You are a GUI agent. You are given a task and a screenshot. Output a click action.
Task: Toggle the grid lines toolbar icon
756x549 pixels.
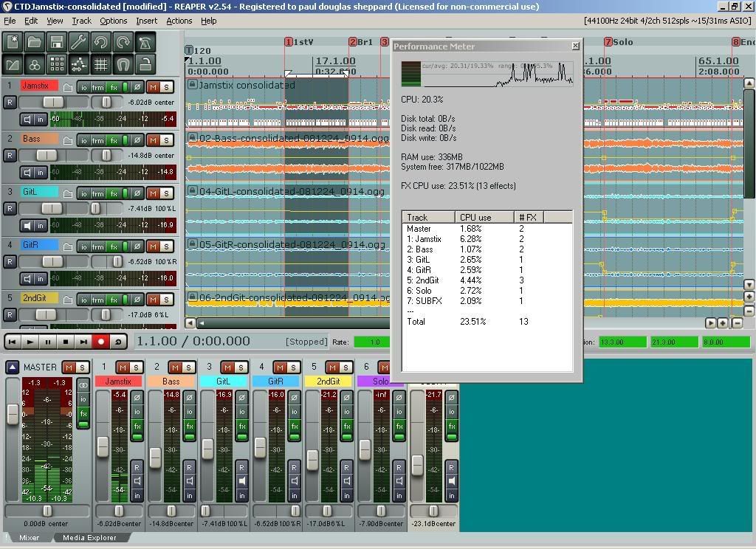[x=100, y=64]
